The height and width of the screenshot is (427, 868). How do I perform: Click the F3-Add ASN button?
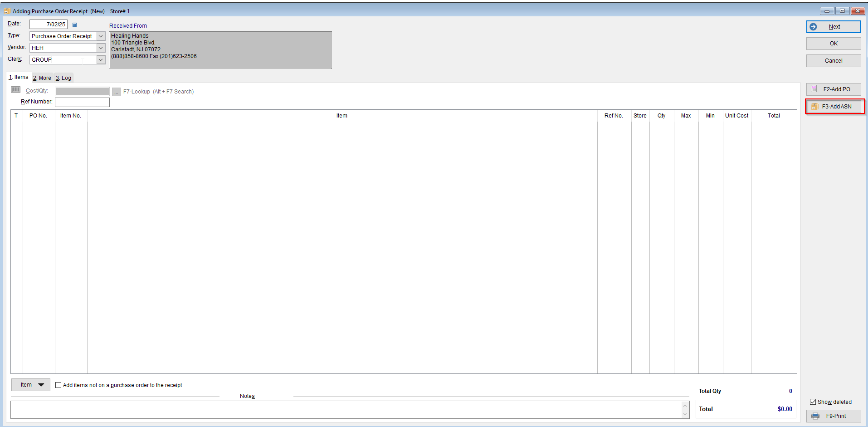pyautogui.click(x=834, y=107)
